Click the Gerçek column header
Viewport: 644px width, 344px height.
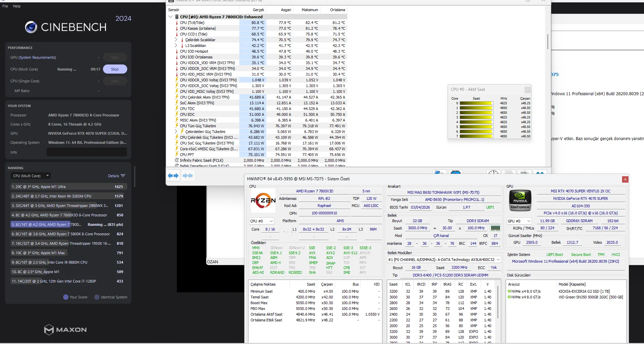coord(252,10)
